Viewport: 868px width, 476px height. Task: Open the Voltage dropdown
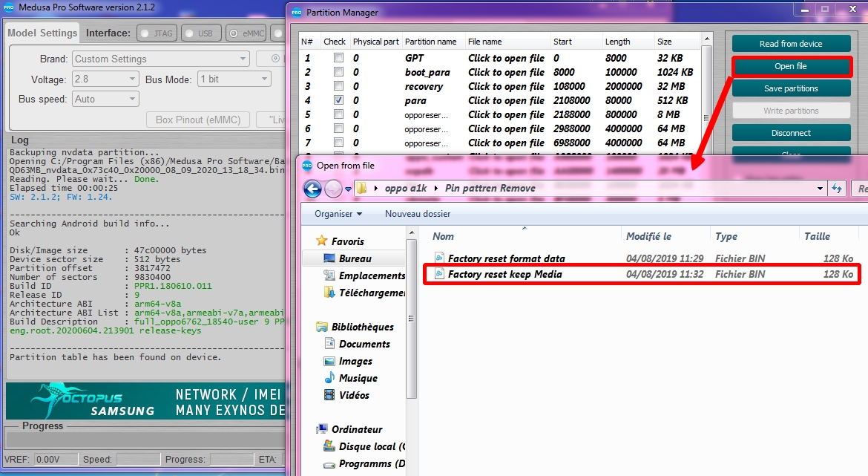[106, 79]
